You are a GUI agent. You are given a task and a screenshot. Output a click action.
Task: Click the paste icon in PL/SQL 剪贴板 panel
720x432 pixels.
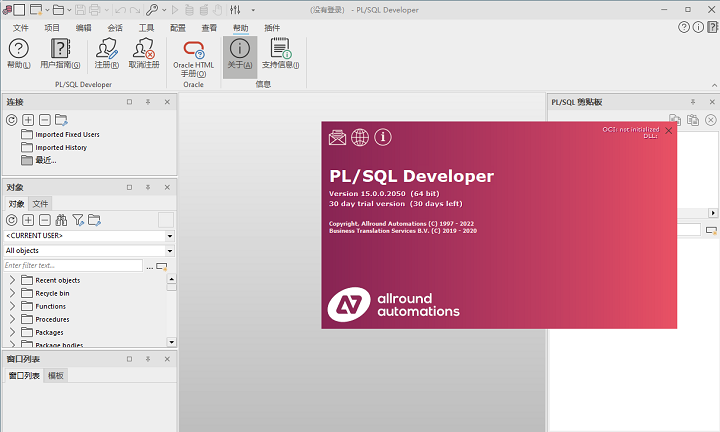coord(693,120)
